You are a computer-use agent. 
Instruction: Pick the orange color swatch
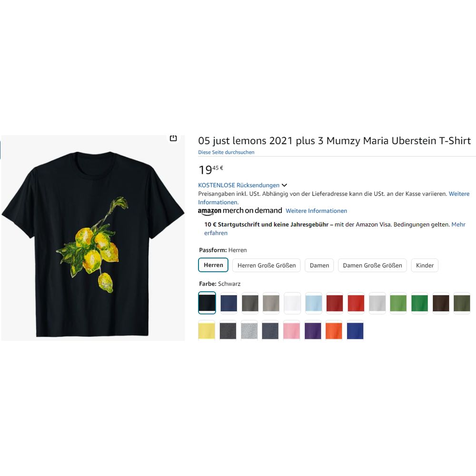[334, 330]
